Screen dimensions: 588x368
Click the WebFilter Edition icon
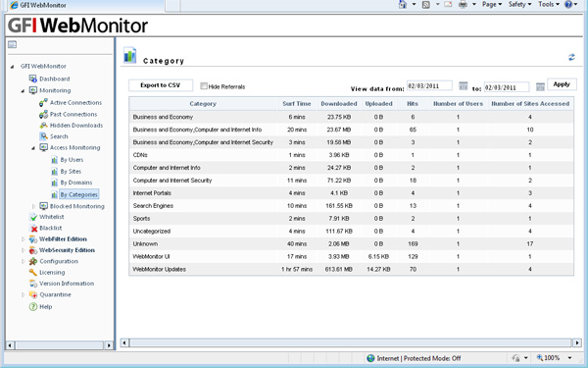tap(33, 239)
